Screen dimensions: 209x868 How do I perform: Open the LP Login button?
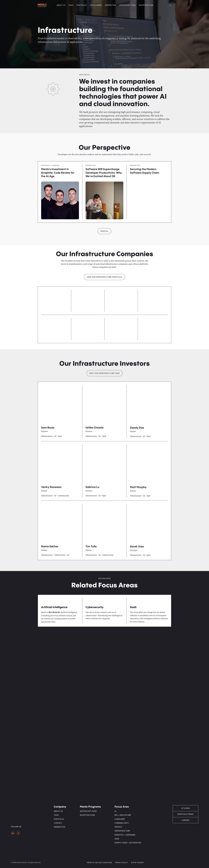(x=185, y=808)
